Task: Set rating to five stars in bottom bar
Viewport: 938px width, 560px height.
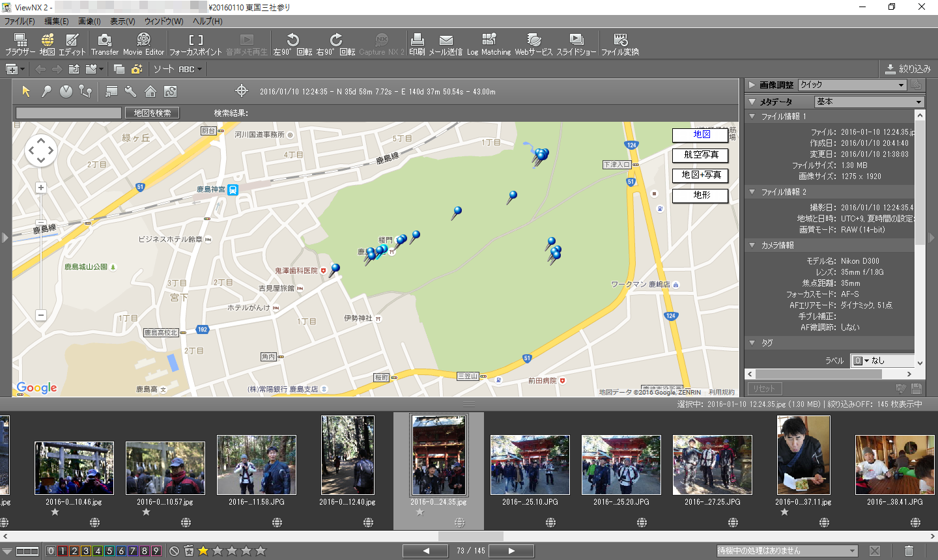Action: 261,551
